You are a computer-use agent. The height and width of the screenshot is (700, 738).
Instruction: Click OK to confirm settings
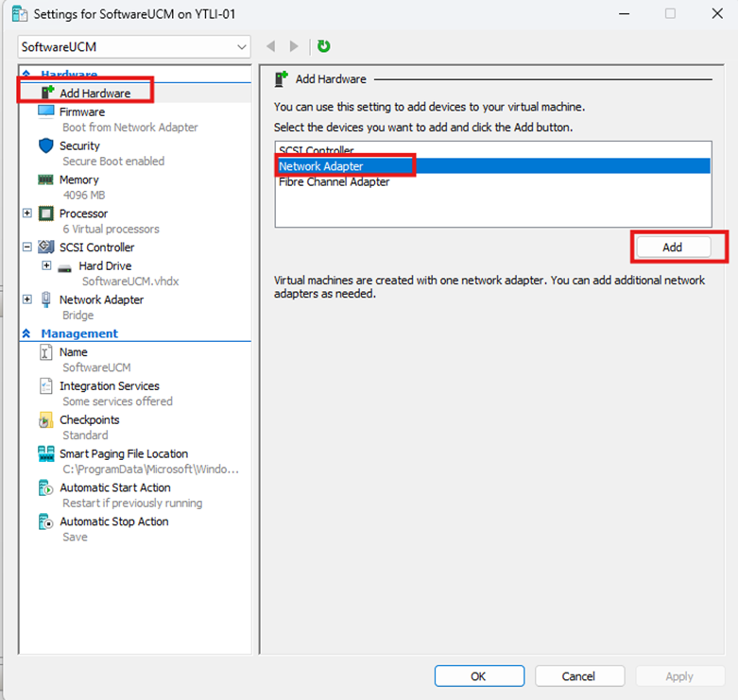479,676
